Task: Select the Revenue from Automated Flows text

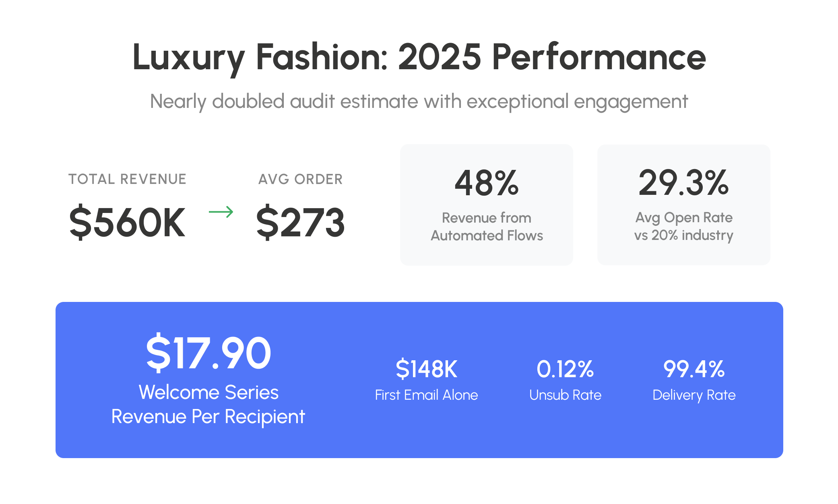Action: (487, 227)
